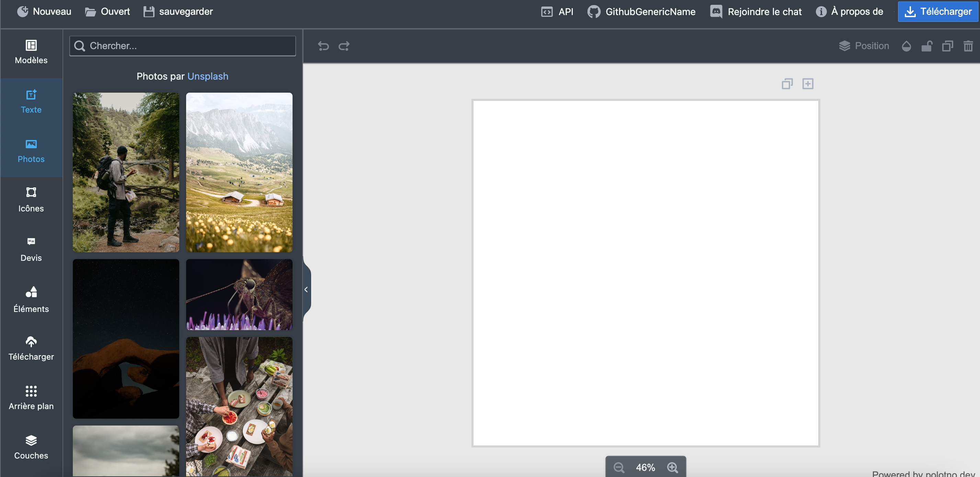Switch to Modèles tab

[31, 52]
